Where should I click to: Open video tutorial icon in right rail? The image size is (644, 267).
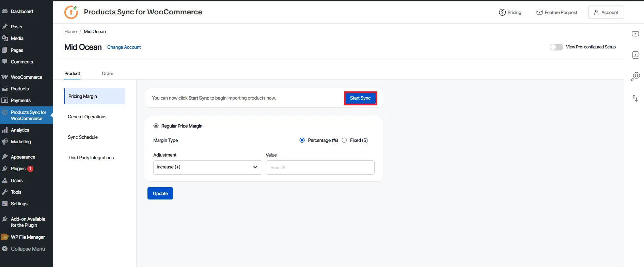click(635, 34)
